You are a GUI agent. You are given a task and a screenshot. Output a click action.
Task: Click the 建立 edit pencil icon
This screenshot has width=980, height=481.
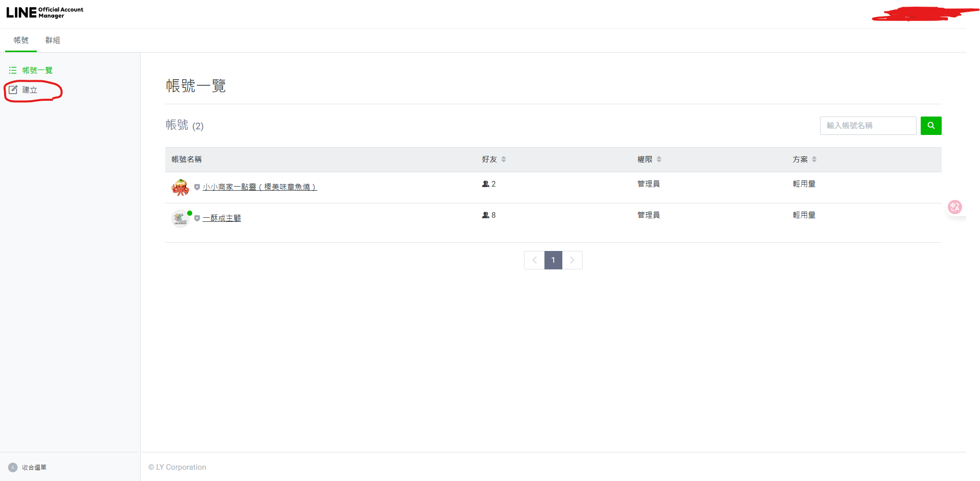click(13, 90)
